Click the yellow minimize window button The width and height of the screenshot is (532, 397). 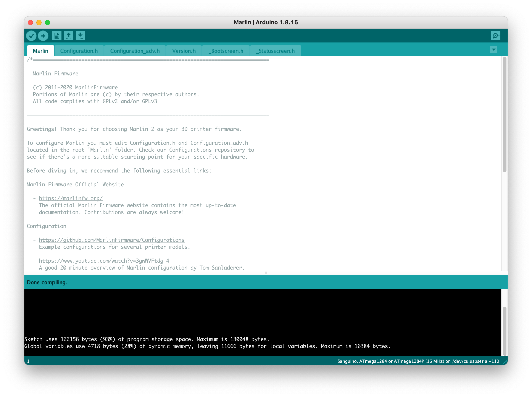coord(39,22)
